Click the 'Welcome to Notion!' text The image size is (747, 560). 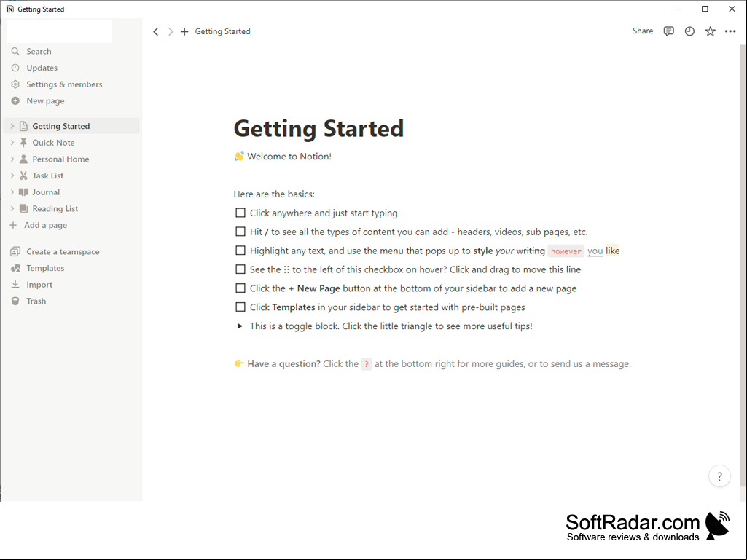[289, 156]
